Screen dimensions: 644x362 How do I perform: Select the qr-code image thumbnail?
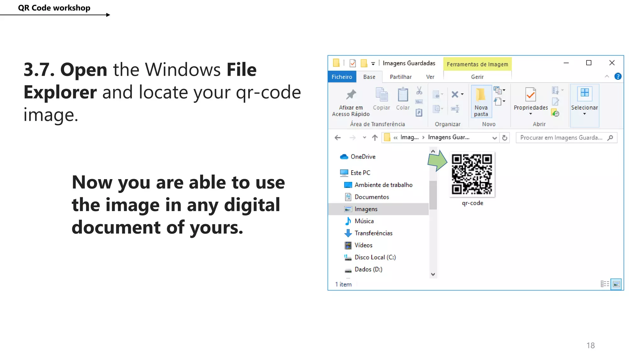click(472, 174)
